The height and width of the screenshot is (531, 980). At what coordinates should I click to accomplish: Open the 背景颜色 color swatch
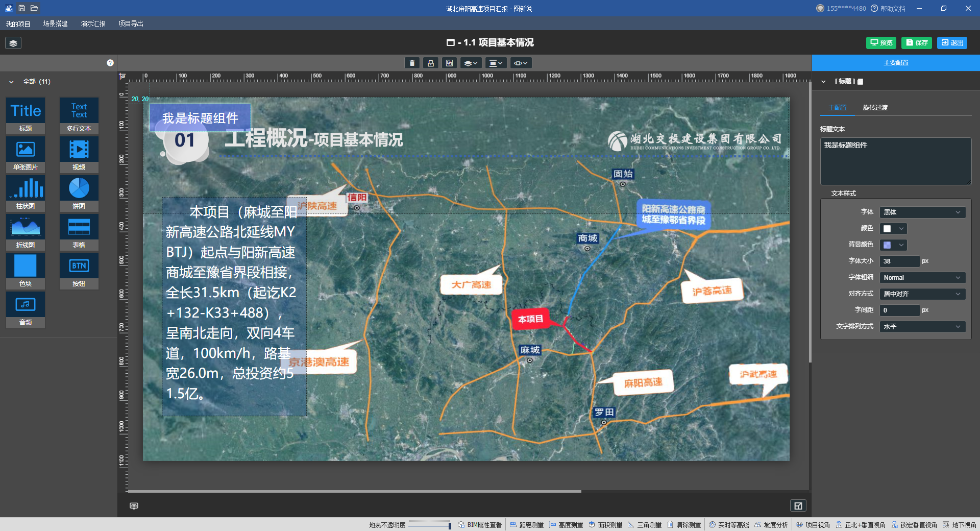893,245
